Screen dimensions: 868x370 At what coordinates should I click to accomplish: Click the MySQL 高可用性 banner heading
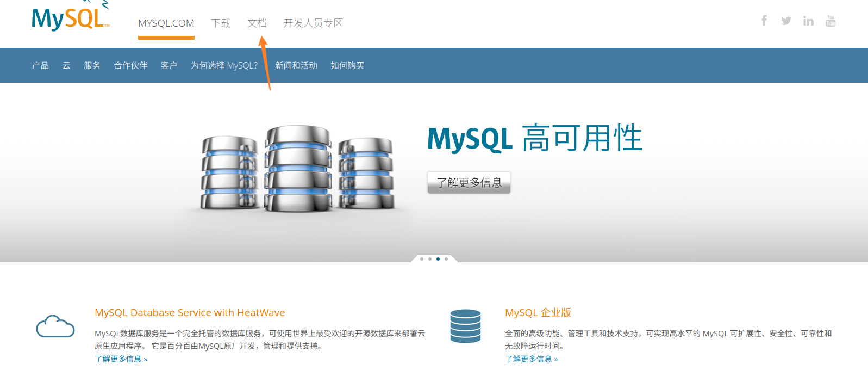point(535,138)
